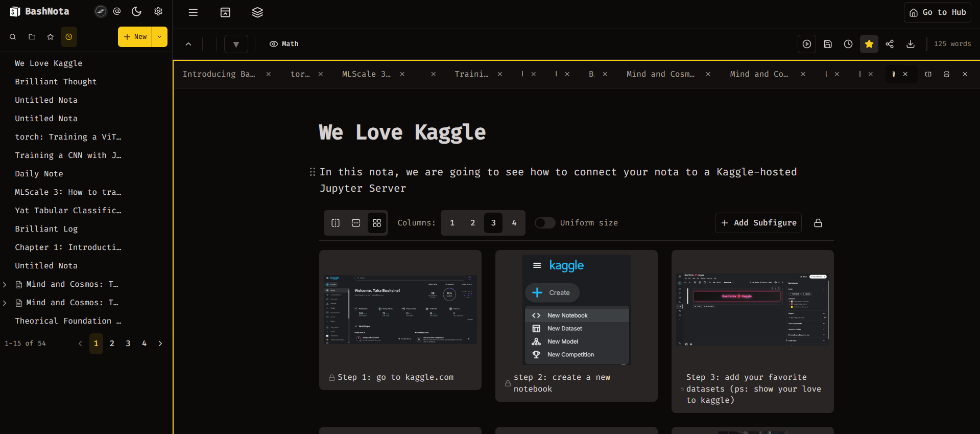Toggle Math rendering visibility

point(284,44)
